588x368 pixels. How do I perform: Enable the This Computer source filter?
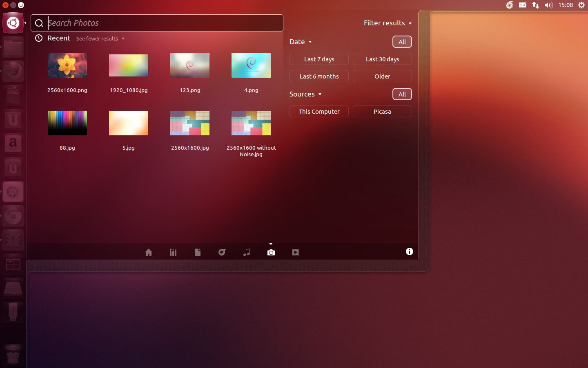click(319, 112)
